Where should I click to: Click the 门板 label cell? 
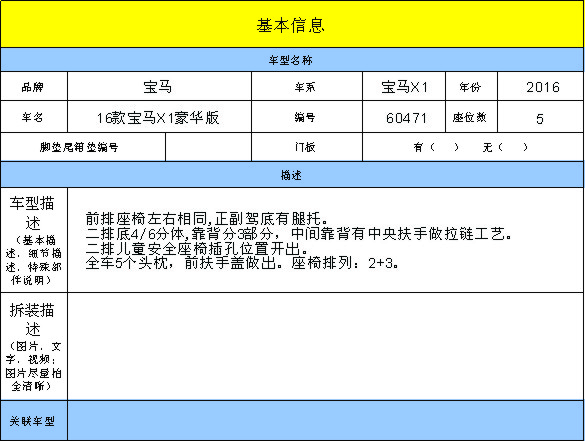click(307, 147)
